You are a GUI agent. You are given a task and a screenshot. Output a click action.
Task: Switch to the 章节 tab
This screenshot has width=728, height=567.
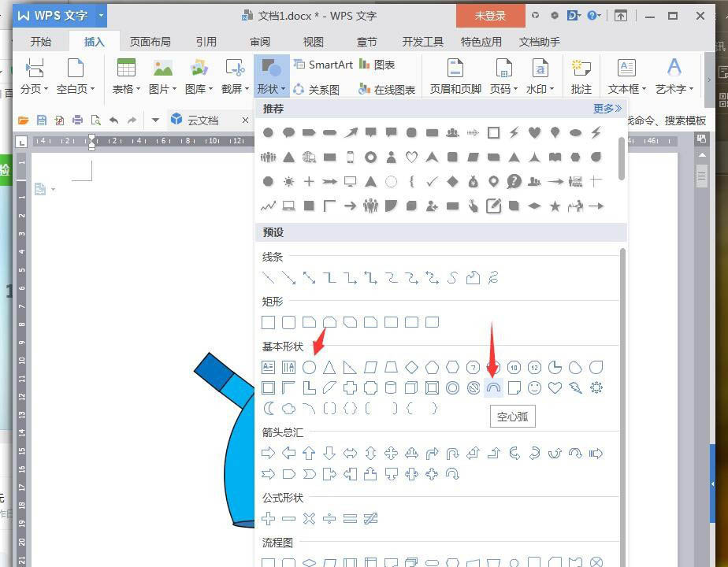pos(367,42)
